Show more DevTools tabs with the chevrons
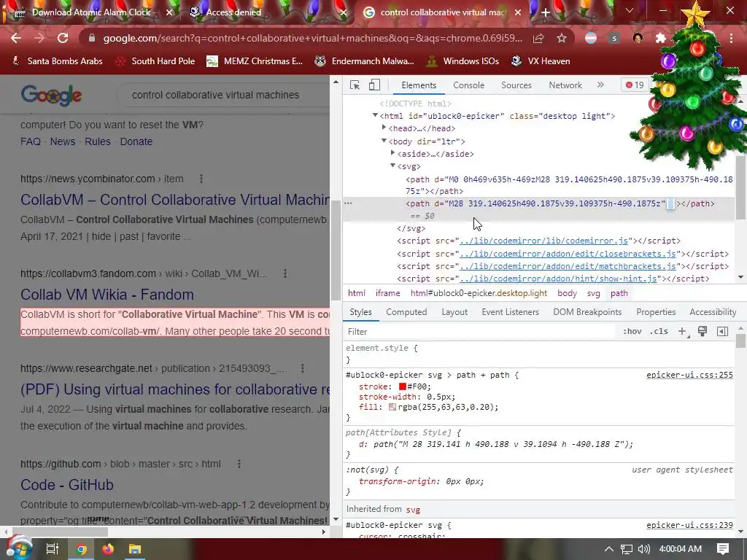Viewport: 747px width, 560px height. click(600, 85)
